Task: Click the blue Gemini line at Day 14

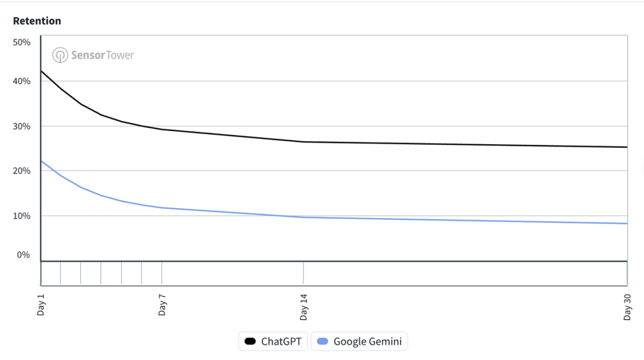Action: (303, 217)
